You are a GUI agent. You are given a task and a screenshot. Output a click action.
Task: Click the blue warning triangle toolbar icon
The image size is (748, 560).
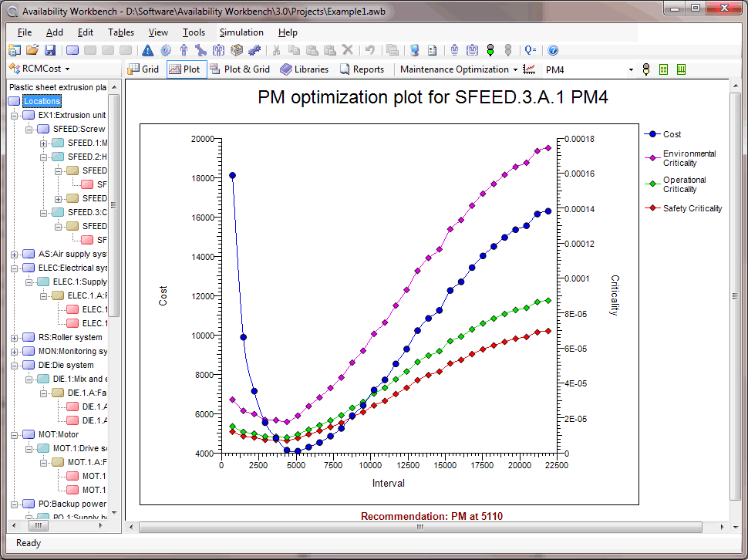pos(148,50)
